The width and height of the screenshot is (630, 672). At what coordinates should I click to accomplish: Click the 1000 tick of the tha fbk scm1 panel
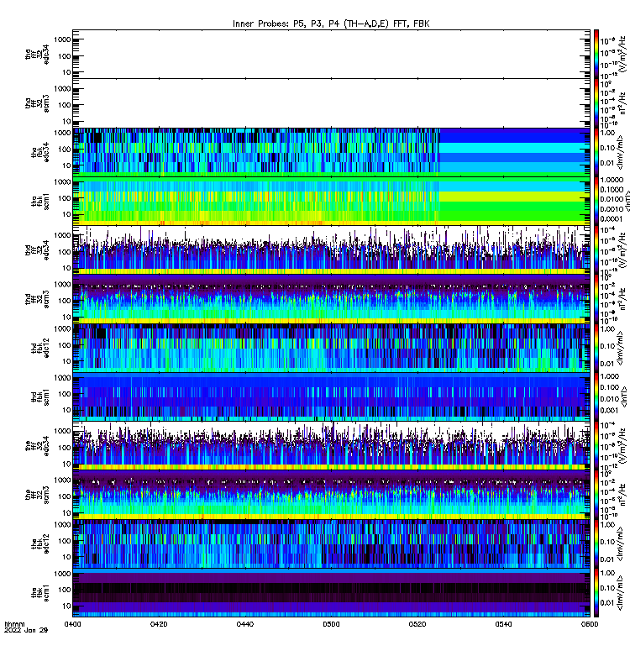pos(62,181)
